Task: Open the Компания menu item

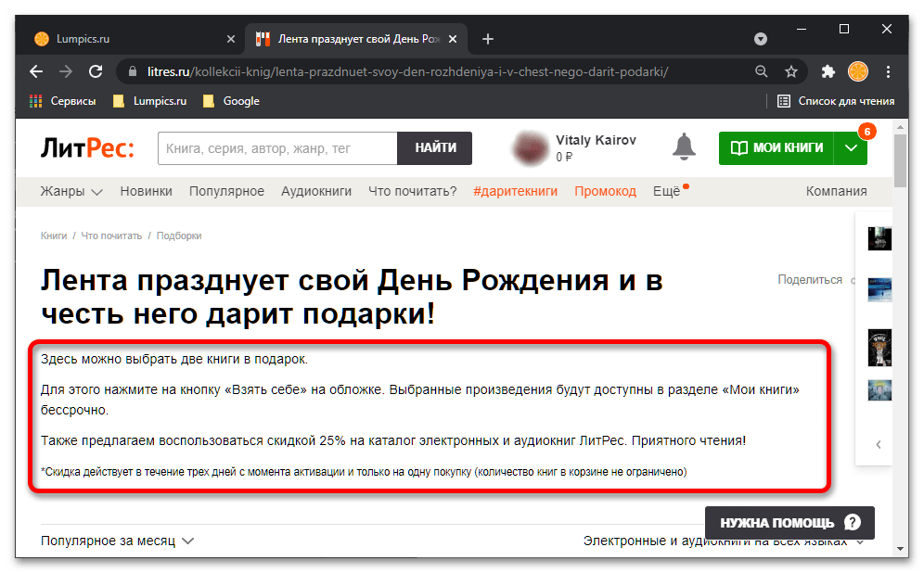Action: [836, 191]
